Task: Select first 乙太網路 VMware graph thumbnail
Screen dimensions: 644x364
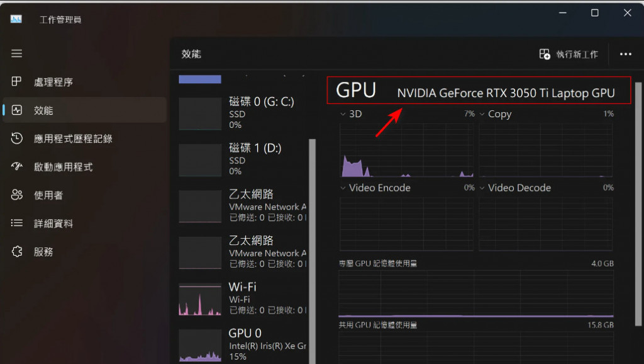Action: tap(200, 207)
